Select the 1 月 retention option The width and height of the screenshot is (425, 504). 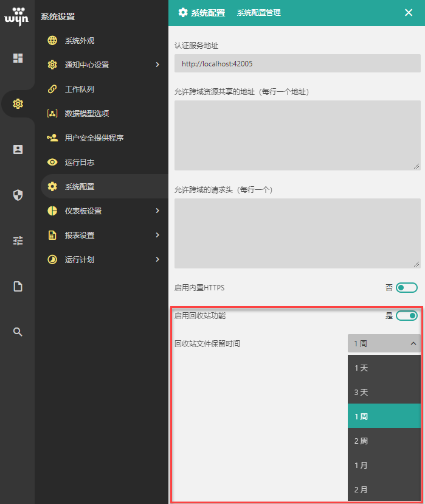tap(384, 465)
